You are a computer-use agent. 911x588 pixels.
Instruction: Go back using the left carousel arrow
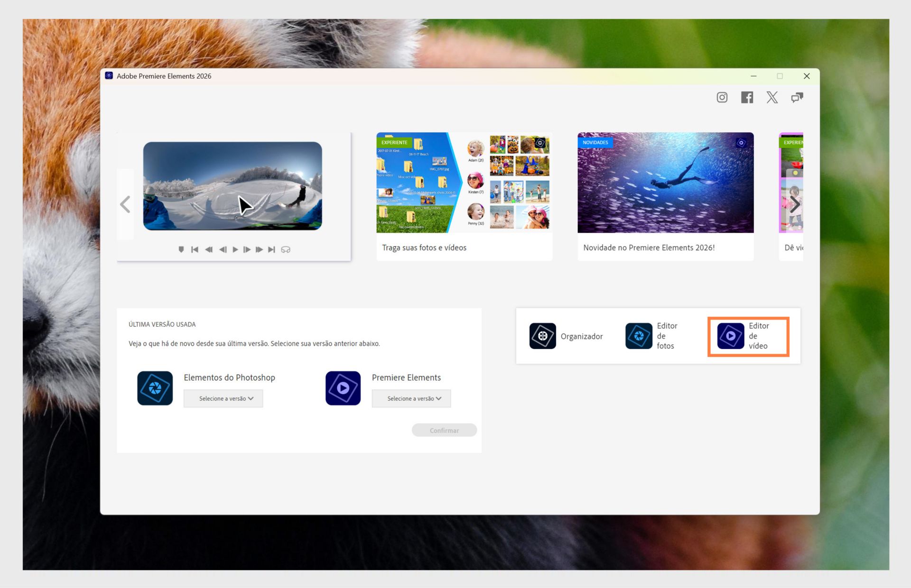click(x=125, y=204)
